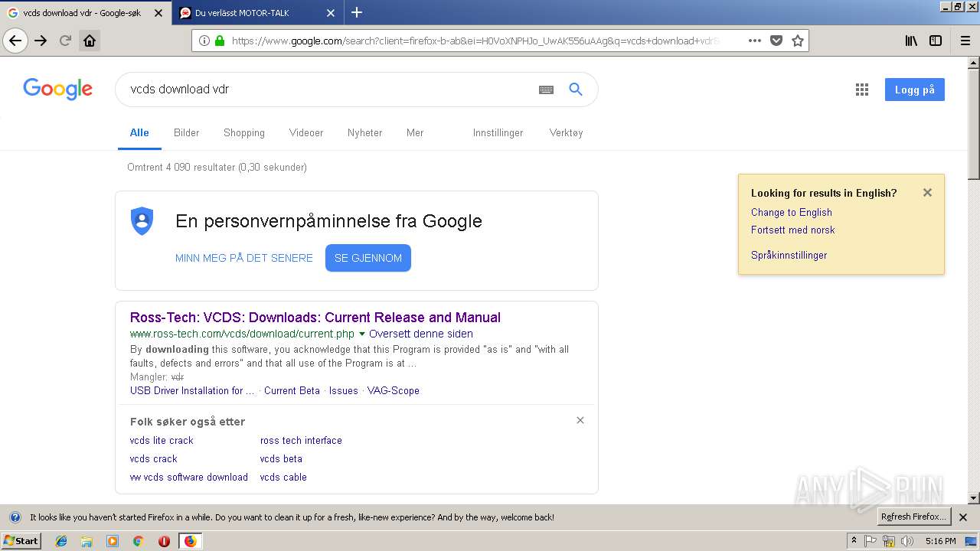Viewport: 980px width, 551px height.
Task: Switch to the Shopping tab
Action: (244, 132)
